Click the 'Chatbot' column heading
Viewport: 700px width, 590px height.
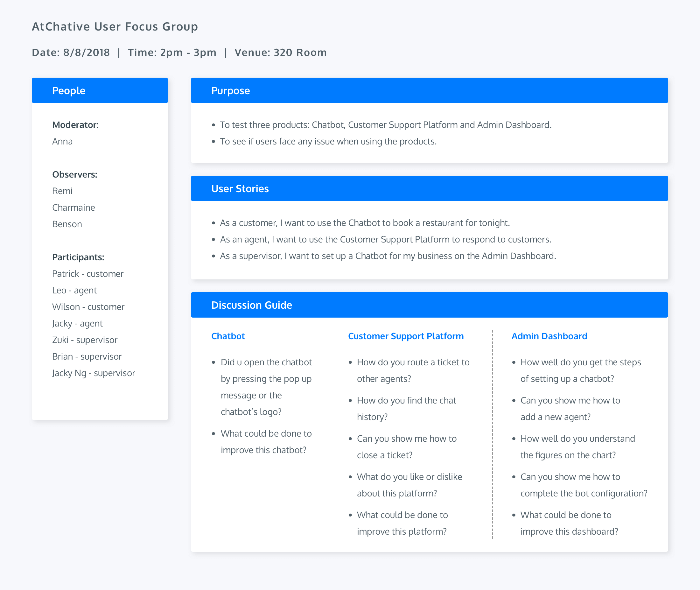pyautogui.click(x=228, y=336)
